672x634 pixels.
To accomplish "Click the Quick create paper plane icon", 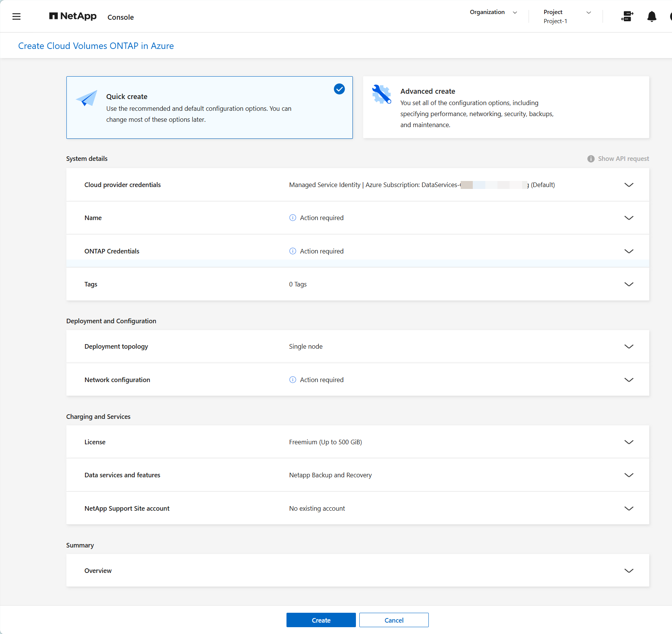I will click(87, 99).
